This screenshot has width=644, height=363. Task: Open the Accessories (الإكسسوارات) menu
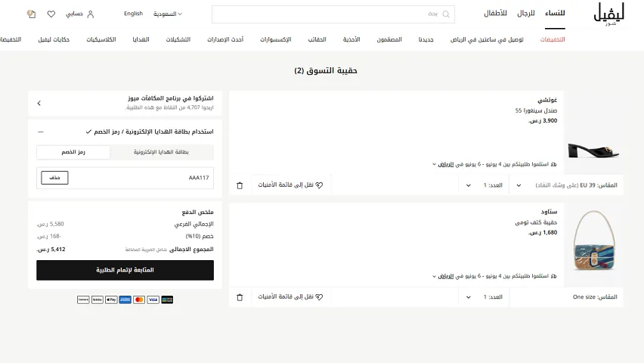point(276,39)
